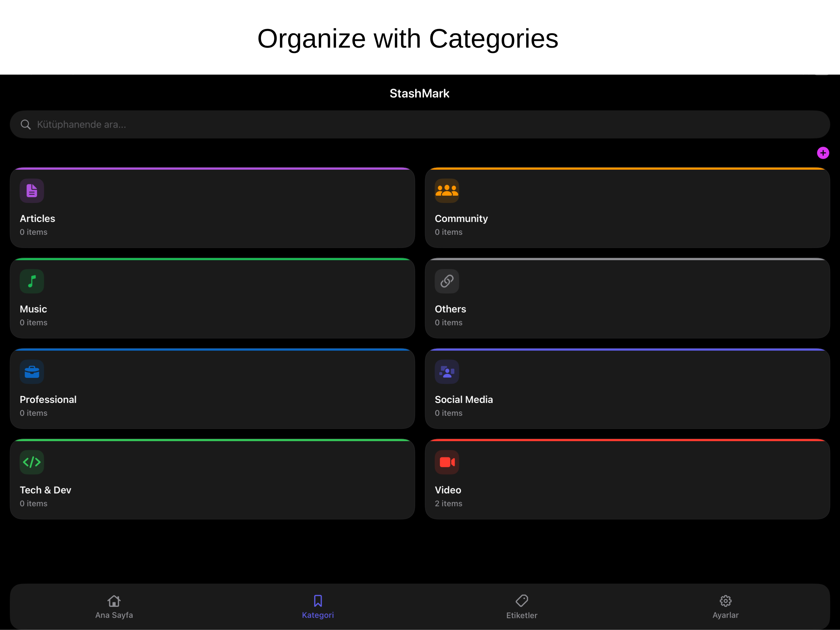Open the Articles category title
The width and height of the screenshot is (840, 630).
37,219
